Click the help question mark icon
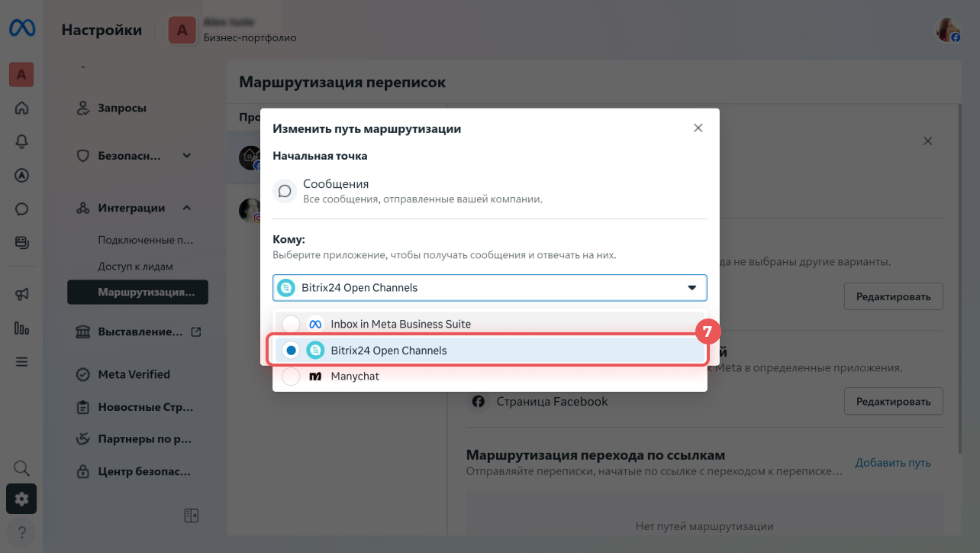980x553 pixels. [21, 532]
